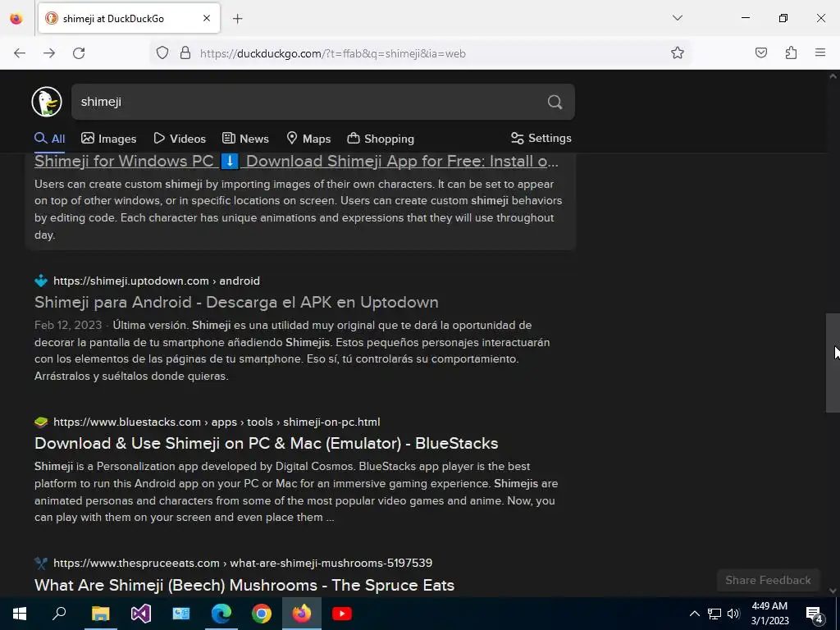Open Google Chrome from the taskbar
This screenshot has width=840, height=630.
click(262, 614)
